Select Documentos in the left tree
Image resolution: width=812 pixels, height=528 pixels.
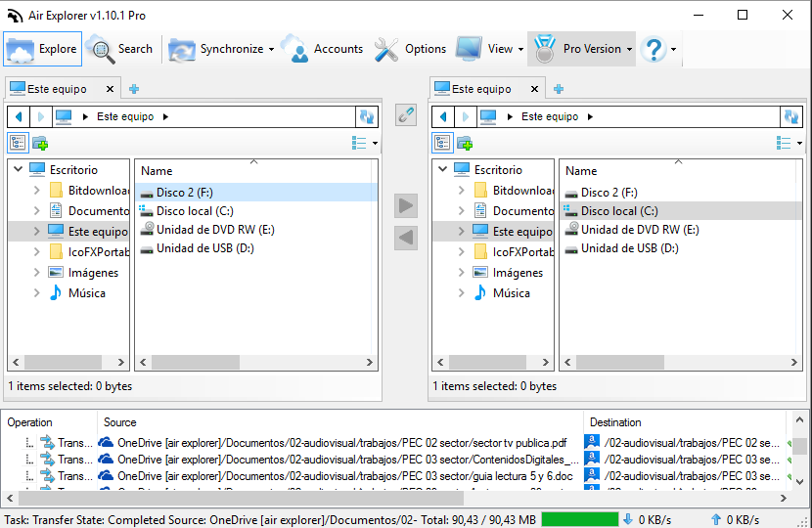[x=89, y=210]
